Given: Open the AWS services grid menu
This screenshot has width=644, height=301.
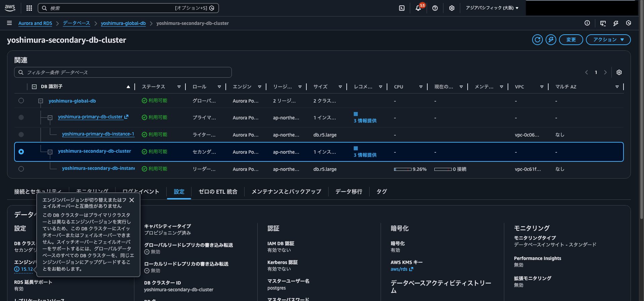Looking at the screenshot, I should [29, 8].
